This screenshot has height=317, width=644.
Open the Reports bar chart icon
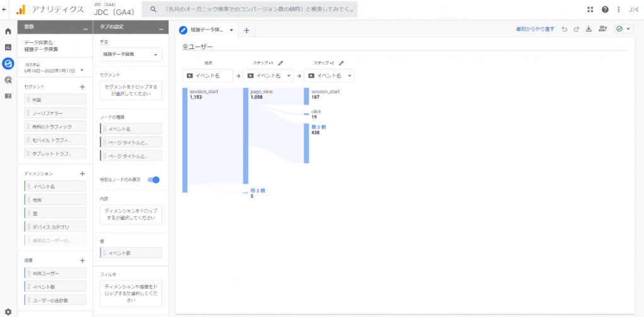coord(8,47)
